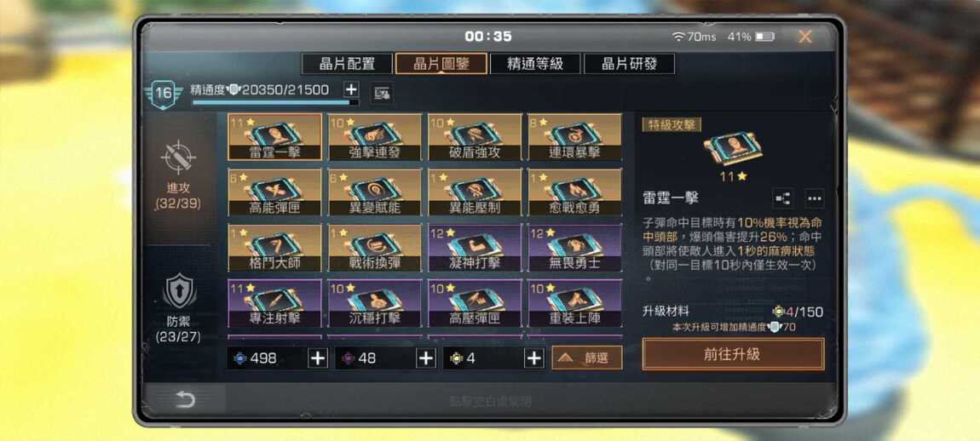The width and height of the screenshot is (980, 441).
Task: Choose the 重裝上陣 chip card
Action: pos(575,303)
